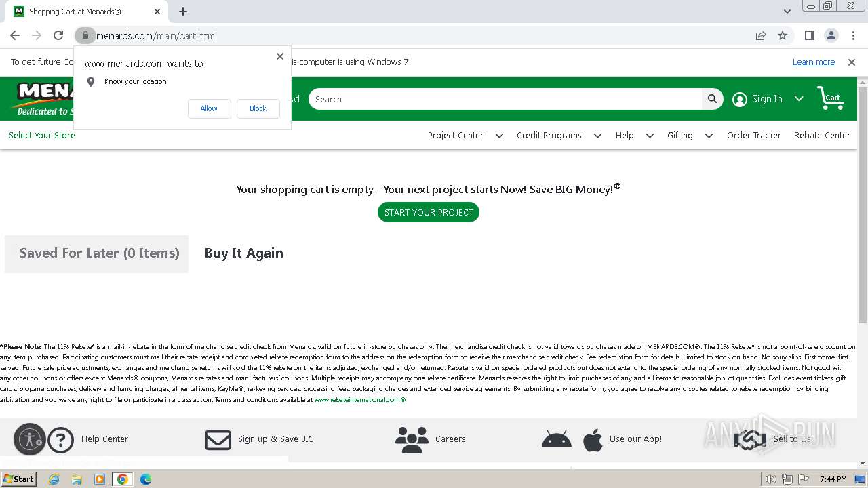Open the shopping Cart icon
This screenshot has height=488, width=868.
point(831,99)
